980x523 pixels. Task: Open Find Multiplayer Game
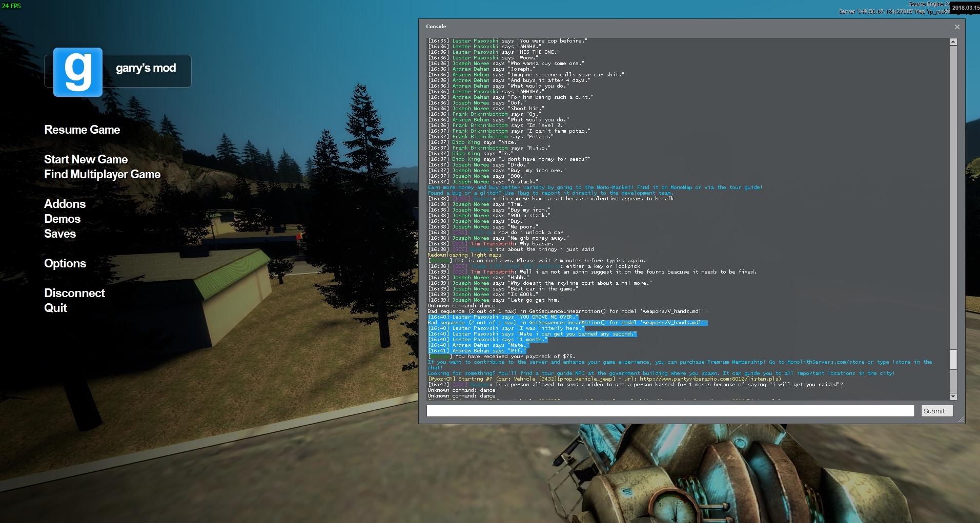point(102,174)
